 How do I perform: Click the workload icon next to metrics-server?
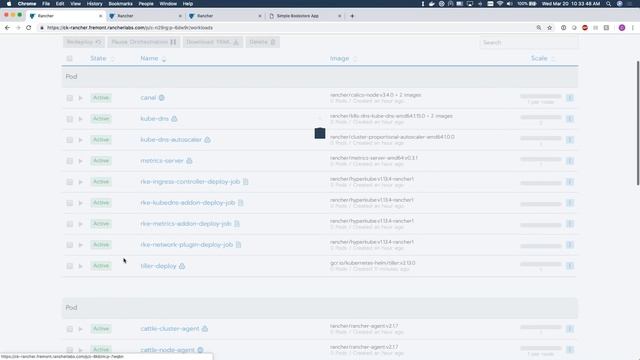[x=189, y=161]
